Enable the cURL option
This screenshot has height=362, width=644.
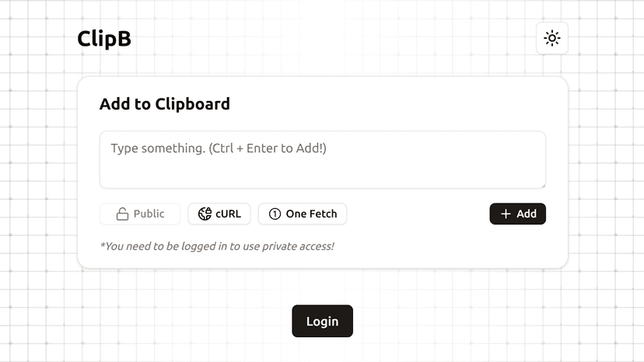pyautogui.click(x=219, y=214)
